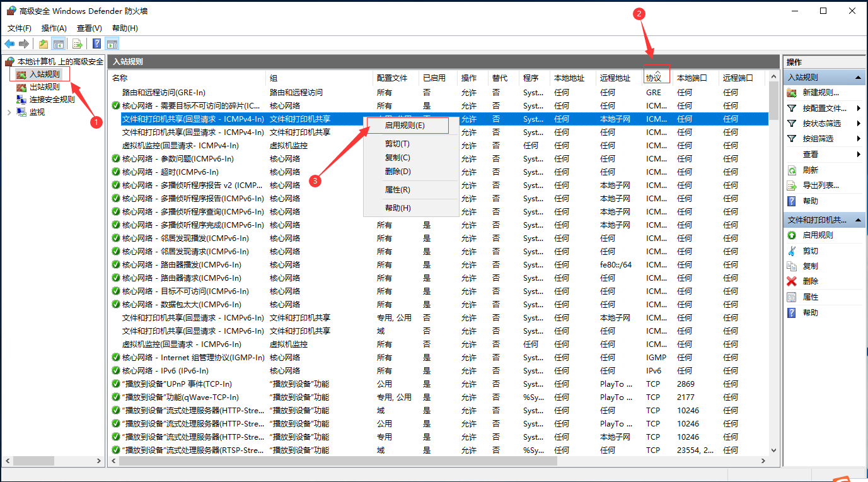Click the left tree pane horizontal scrollbar right arrow
Image resolution: width=868 pixels, height=482 pixels.
point(99,461)
